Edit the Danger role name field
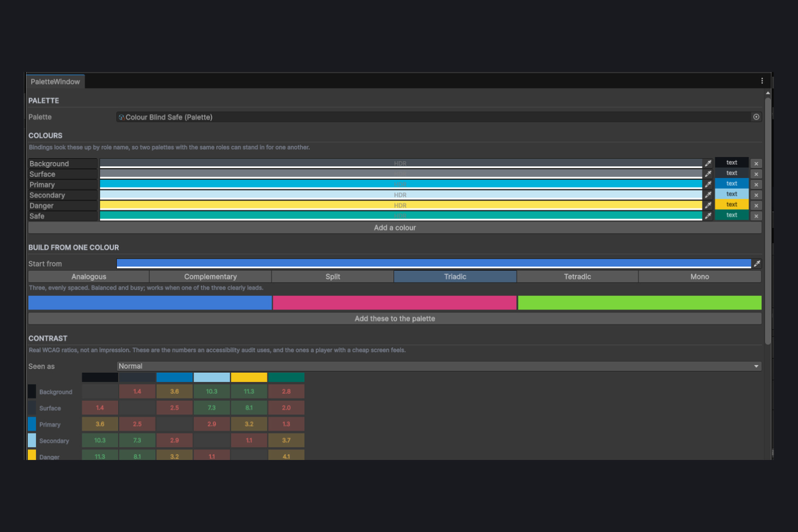 point(63,205)
